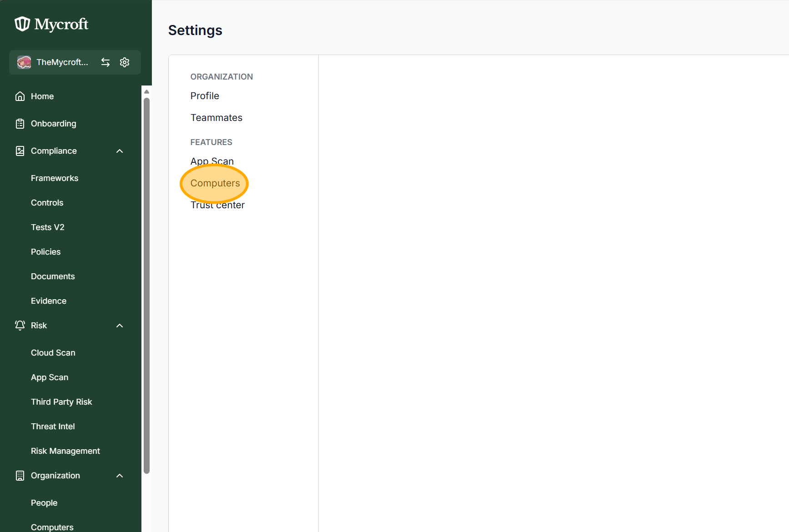Image resolution: width=789 pixels, height=532 pixels.
Task: Open the Trust center settings tab
Action: (x=217, y=205)
